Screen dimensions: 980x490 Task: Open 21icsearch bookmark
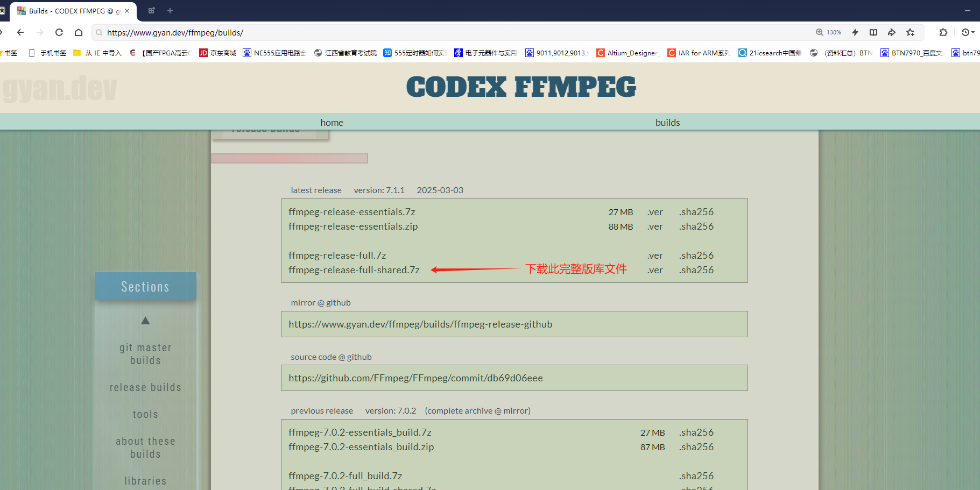770,53
